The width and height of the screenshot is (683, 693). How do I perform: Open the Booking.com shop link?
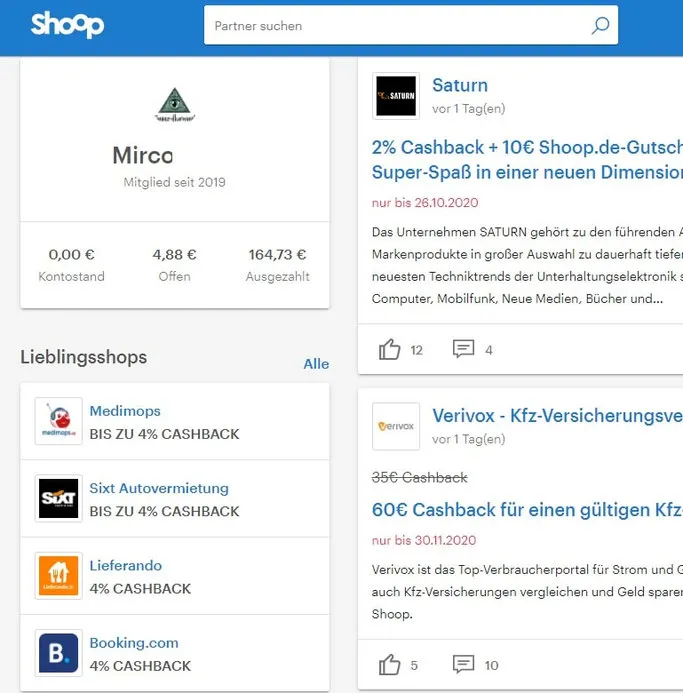tap(134, 643)
